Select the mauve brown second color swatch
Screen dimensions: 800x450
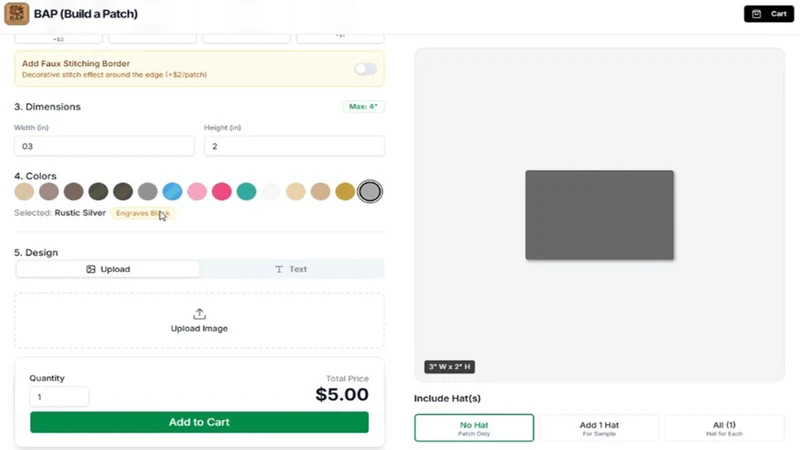[49, 191]
